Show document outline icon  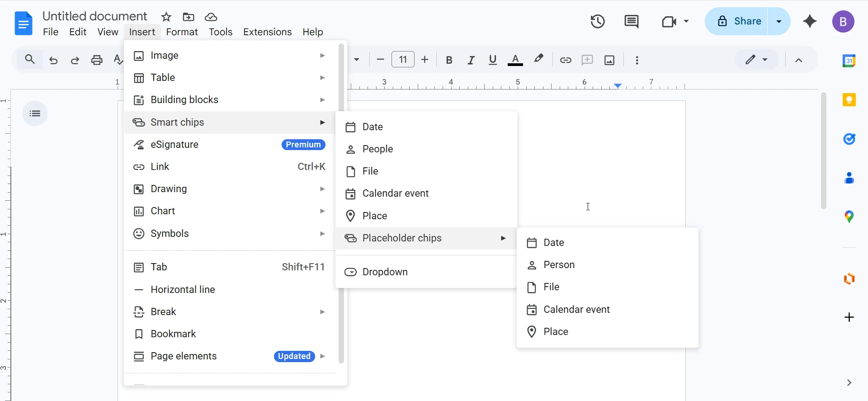35,113
